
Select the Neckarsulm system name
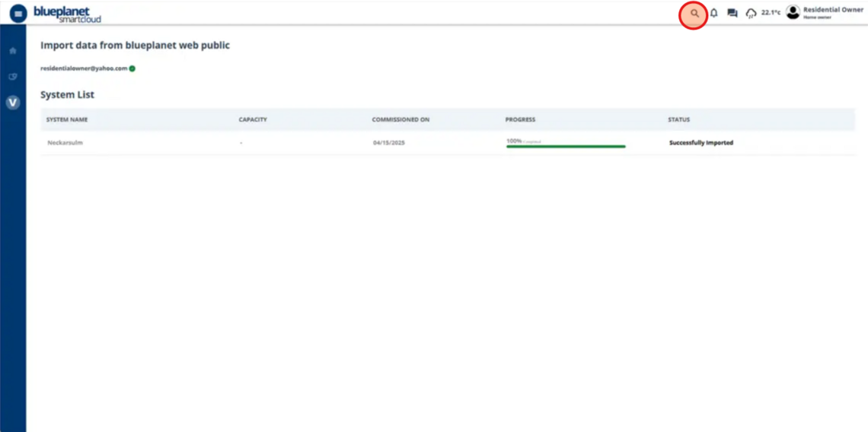pyautogui.click(x=65, y=143)
